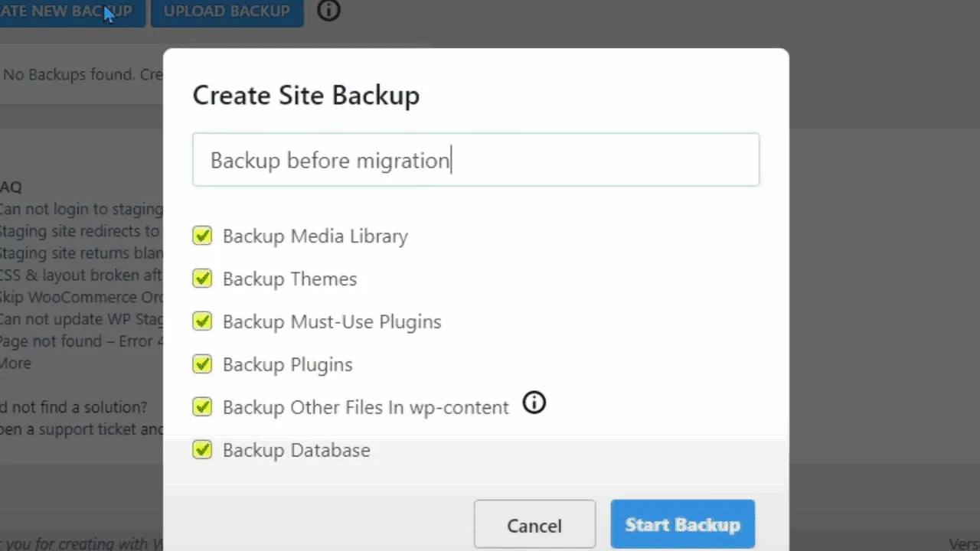Click the Backup Media Library label
The width and height of the screenshot is (980, 551).
[x=315, y=236]
